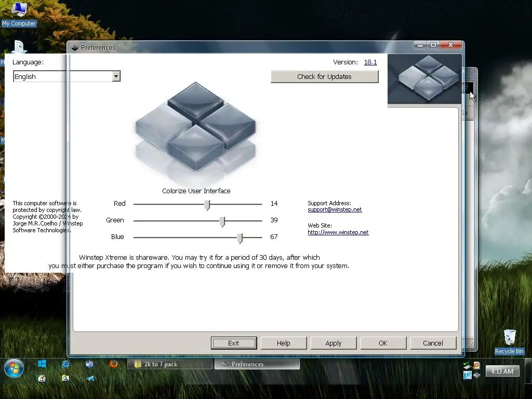Click the Red value 14
Screen dimensions: 532x399
[x=274, y=203]
